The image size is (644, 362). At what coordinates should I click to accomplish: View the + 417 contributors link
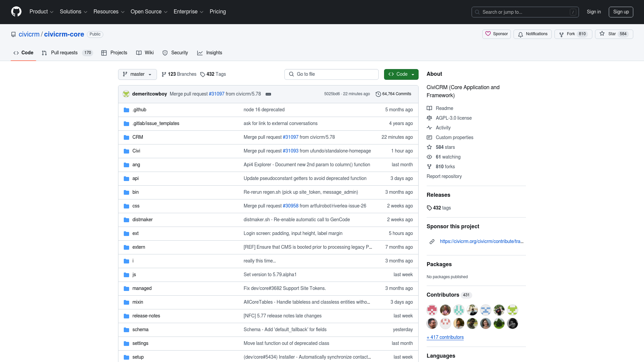(445, 338)
